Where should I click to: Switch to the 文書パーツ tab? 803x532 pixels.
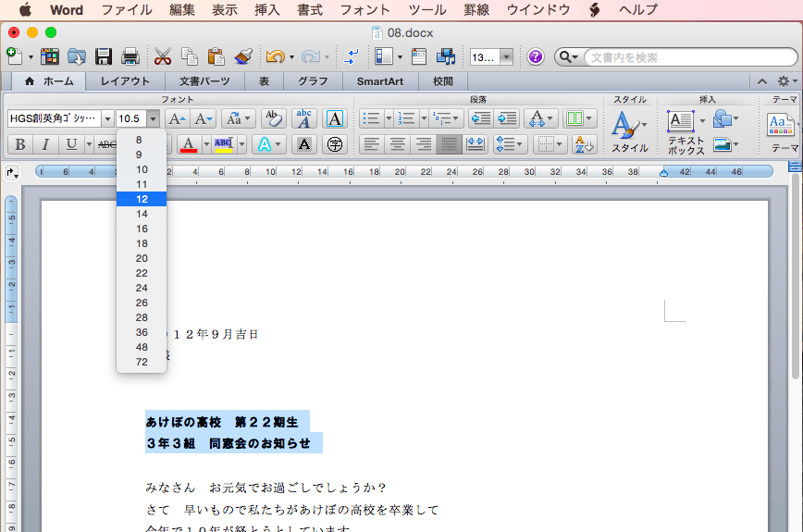(x=204, y=81)
